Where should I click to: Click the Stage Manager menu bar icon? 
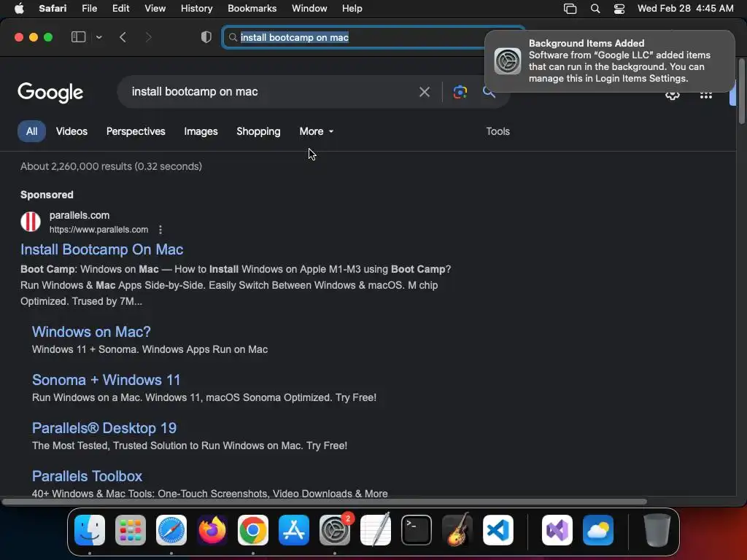tap(570, 9)
